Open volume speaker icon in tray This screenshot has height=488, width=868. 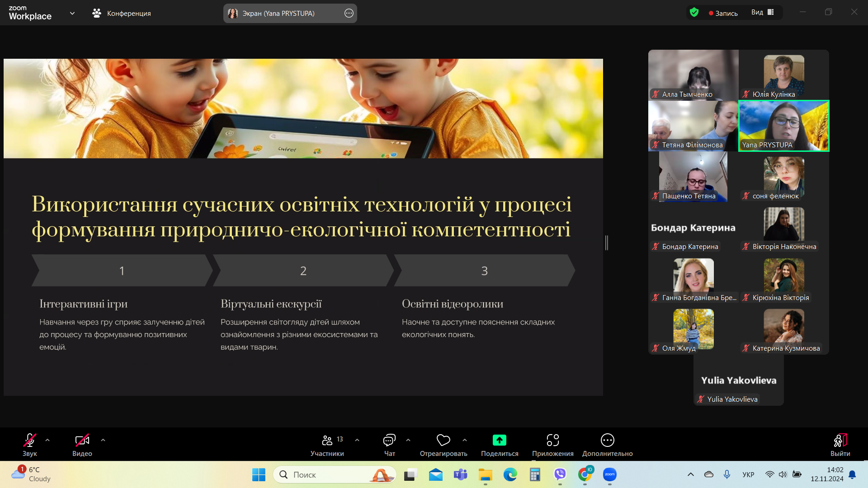[783, 474]
